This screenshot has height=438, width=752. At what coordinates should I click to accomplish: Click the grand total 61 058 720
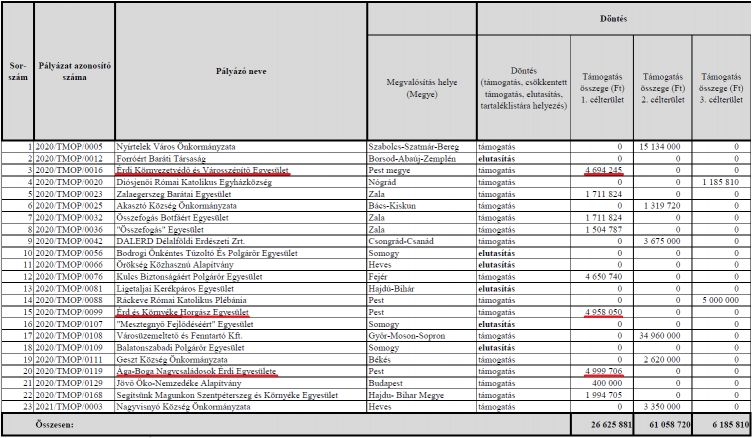click(x=663, y=425)
